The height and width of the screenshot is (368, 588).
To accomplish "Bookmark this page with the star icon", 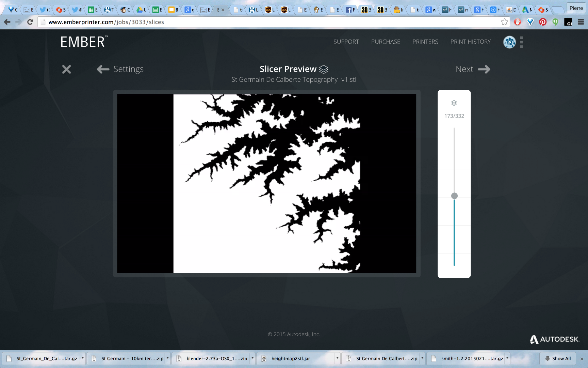I will pyautogui.click(x=505, y=22).
